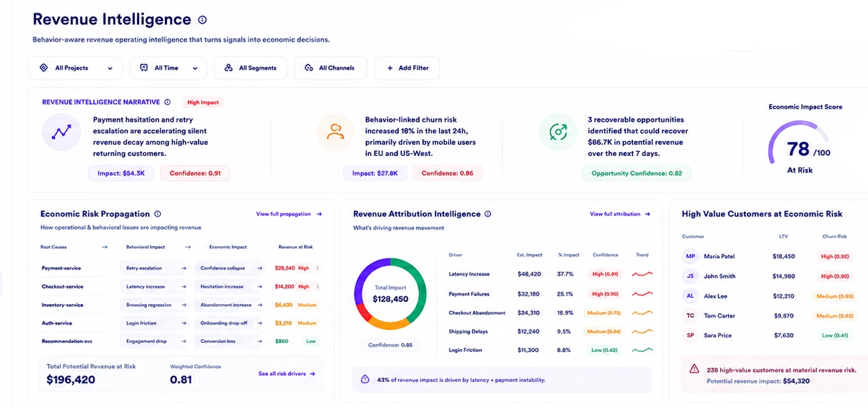Select the Login Friction driver row

tap(551, 350)
